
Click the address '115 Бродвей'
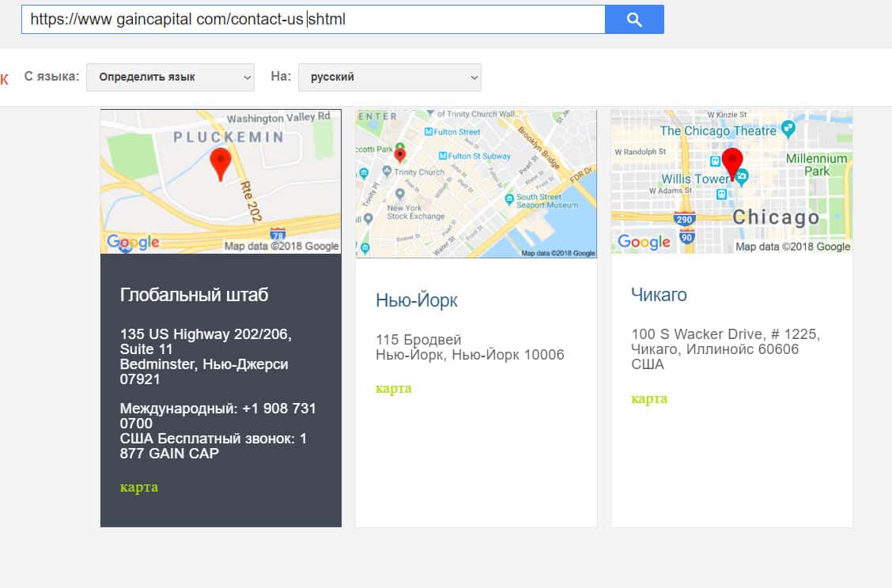418,340
